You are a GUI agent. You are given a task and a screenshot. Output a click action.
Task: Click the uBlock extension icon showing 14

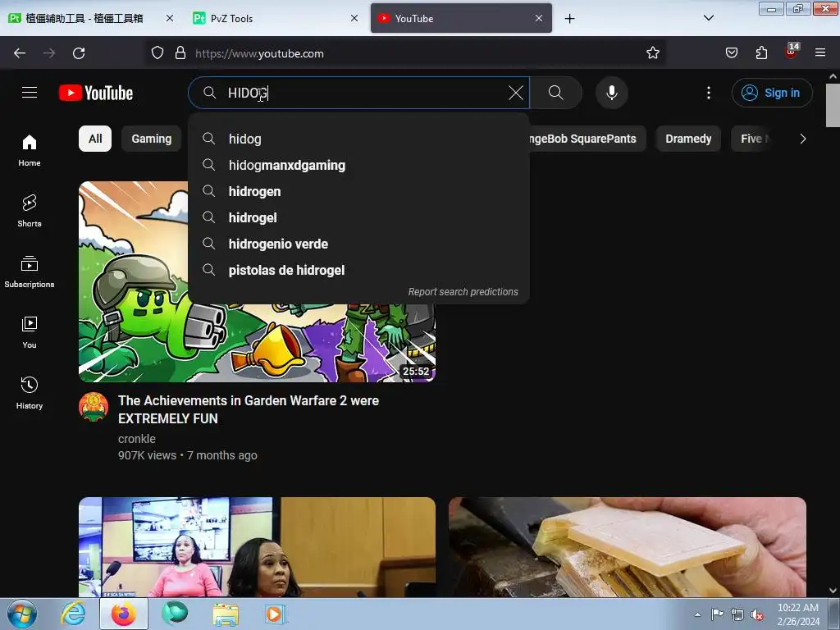[792, 52]
